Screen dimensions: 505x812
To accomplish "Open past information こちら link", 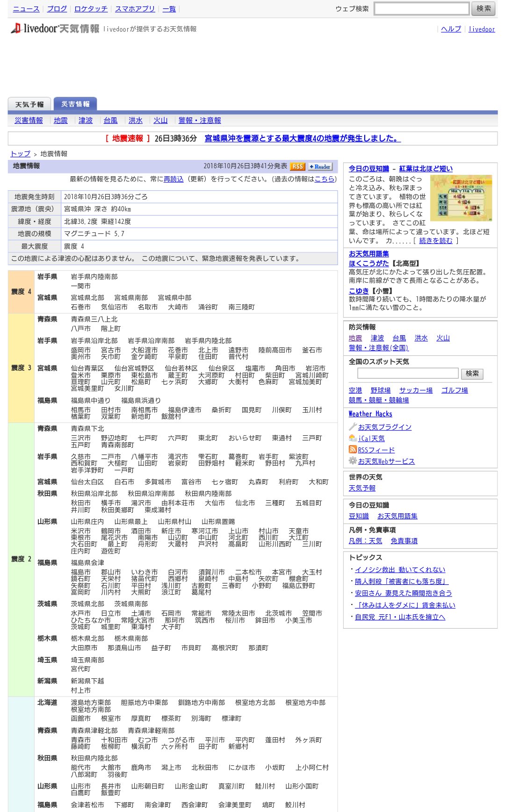I will click(x=325, y=179).
